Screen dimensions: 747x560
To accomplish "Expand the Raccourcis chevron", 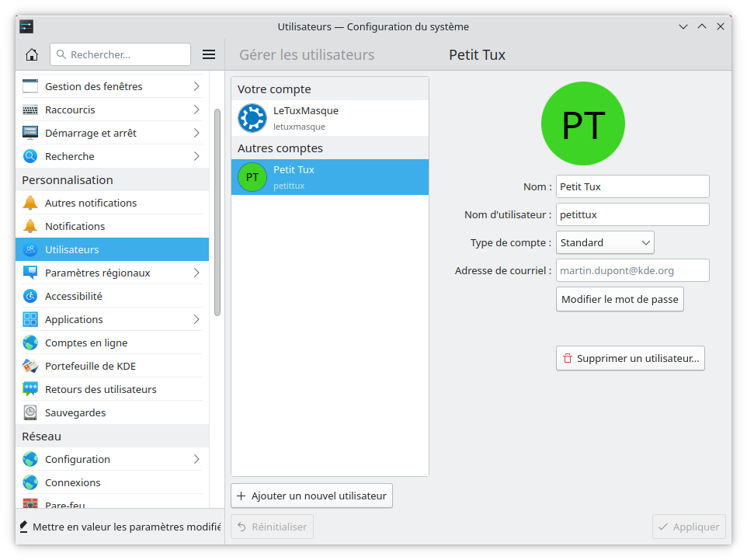I will pyautogui.click(x=196, y=110).
